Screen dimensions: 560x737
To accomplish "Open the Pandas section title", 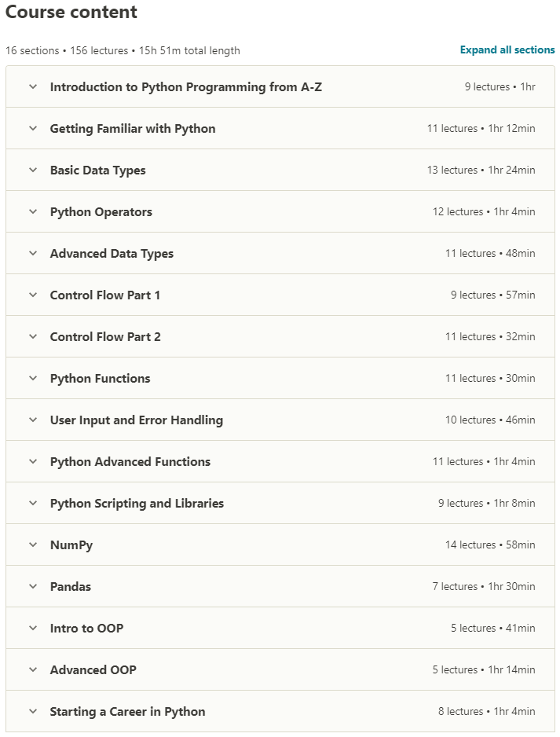I will (x=71, y=587).
